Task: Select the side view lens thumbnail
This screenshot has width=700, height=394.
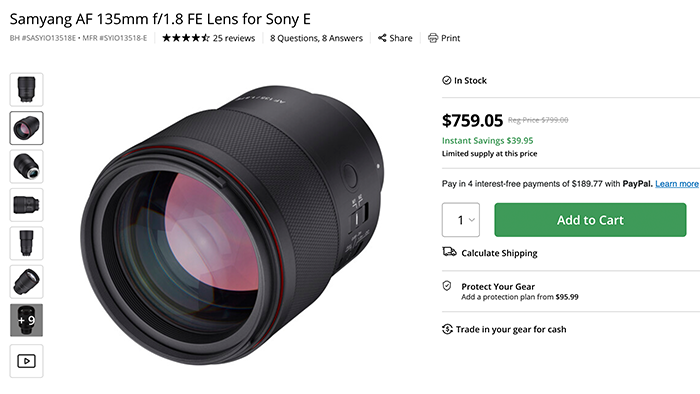Action: click(26, 205)
